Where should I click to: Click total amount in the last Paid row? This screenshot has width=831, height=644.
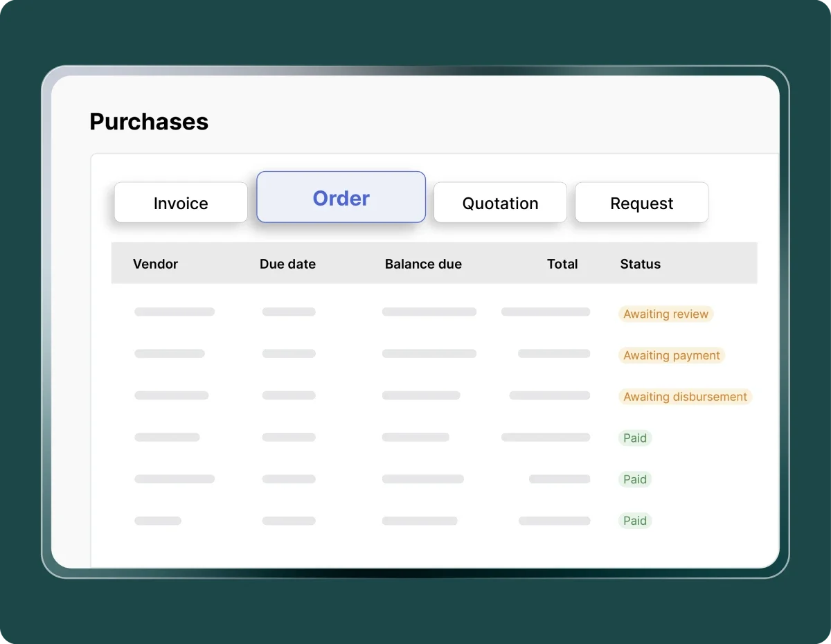point(554,521)
